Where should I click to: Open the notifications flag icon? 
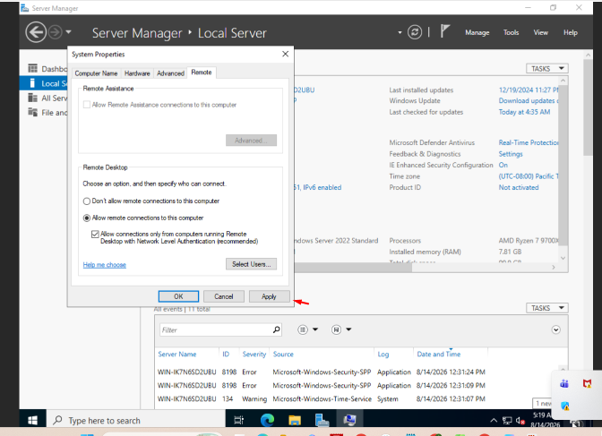click(x=445, y=31)
